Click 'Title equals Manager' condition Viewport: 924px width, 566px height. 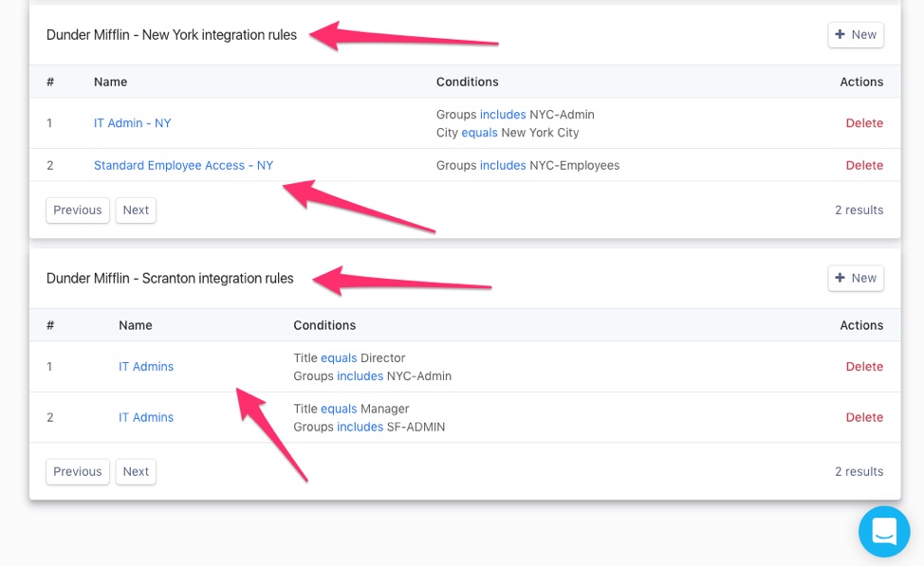click(351, 409)
